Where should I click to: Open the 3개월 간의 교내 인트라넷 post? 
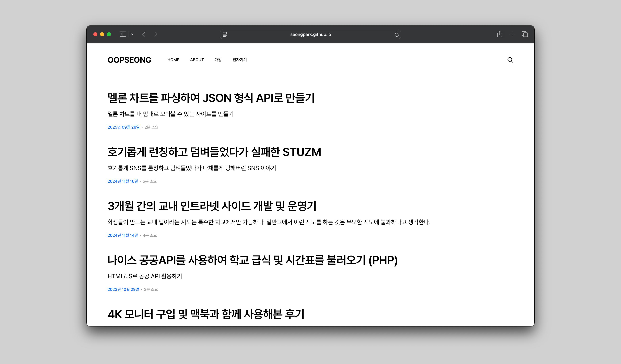[x=212, y=206]
